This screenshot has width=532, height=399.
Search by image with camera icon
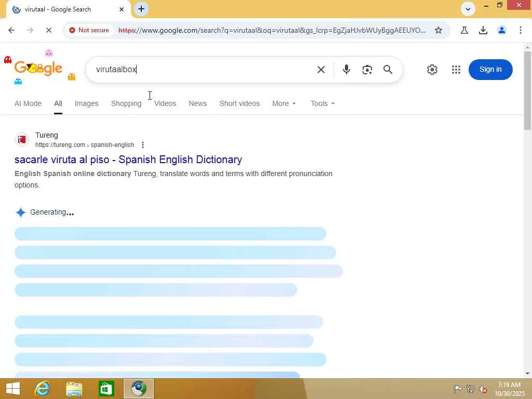tap(367, 70)
